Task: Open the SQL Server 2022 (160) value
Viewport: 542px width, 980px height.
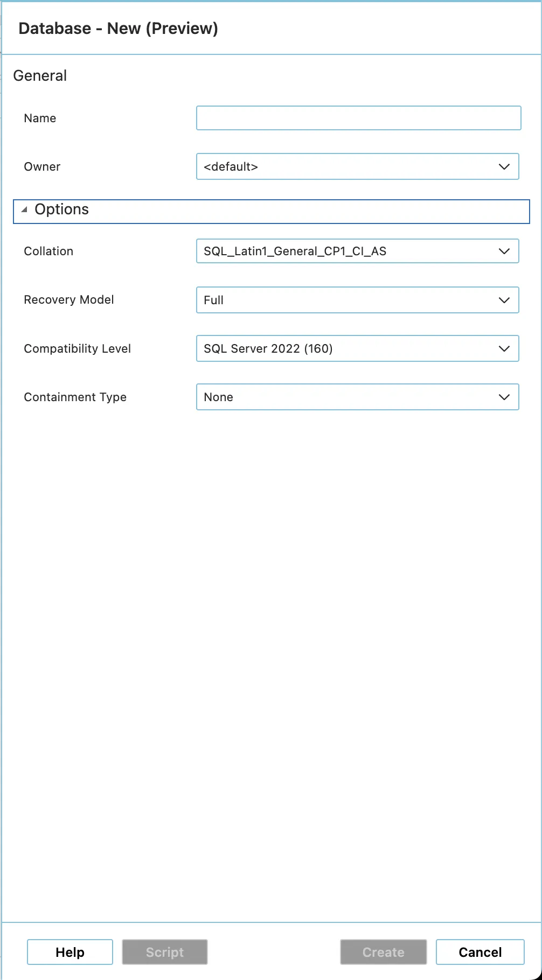Action: pos(268,349)
